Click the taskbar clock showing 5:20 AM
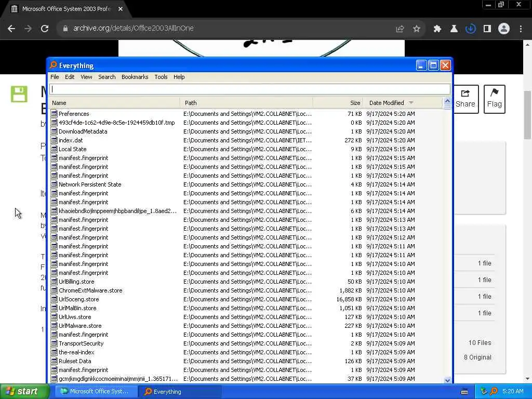 click(x=513, y=391)
